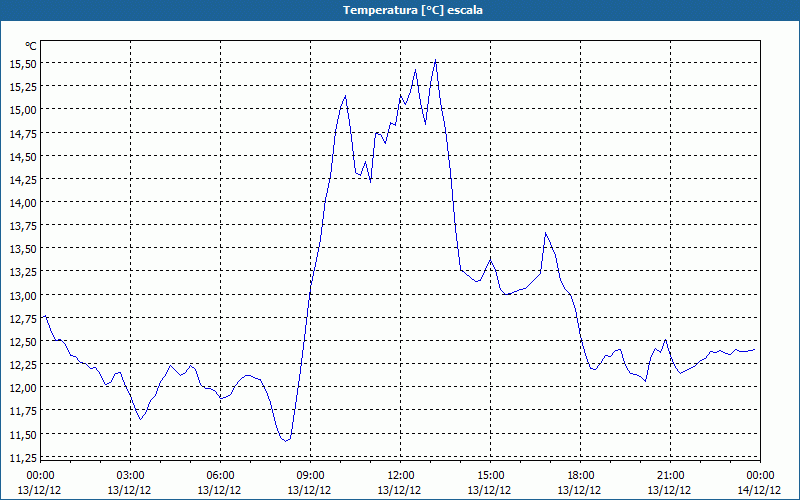
Task: Pick the 14,50 y-axis label
Action: click(x=23, y=156)
